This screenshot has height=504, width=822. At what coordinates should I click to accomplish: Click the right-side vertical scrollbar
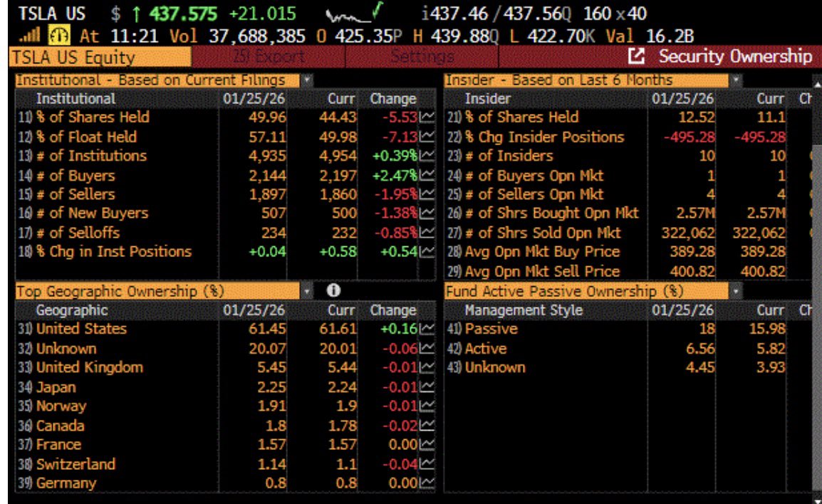(x=817, y=288)
